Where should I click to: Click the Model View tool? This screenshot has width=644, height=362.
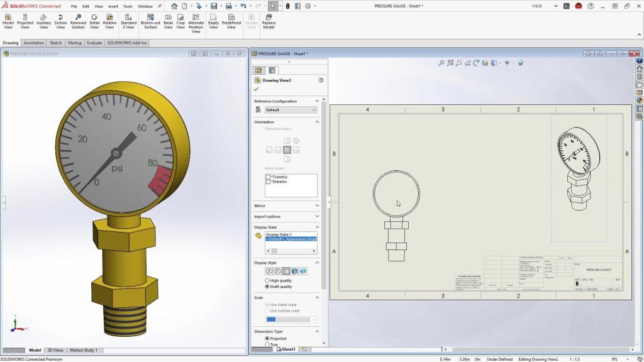pyautogui.click(x=8, y=21)
